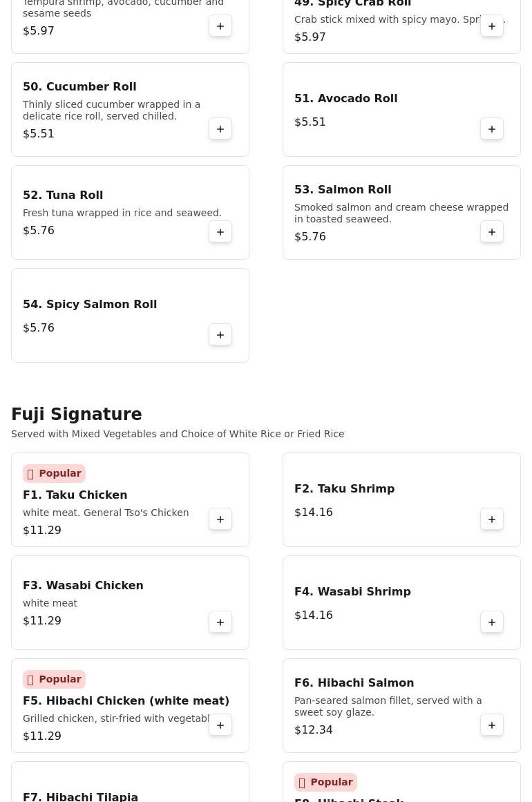Add Wasabi Shrimp with plus icon
This screenshot has height=802, width=532.
(492, 622)
